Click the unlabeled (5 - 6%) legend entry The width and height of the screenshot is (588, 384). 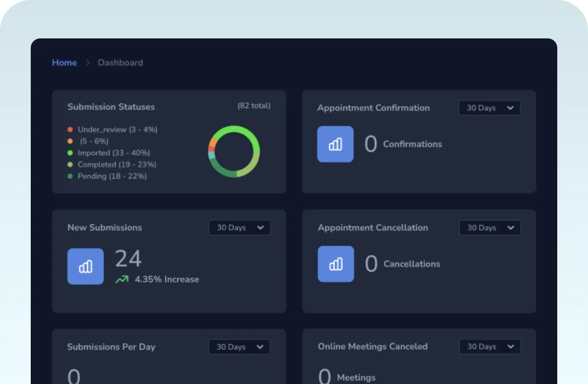click(x=88, y=141)
